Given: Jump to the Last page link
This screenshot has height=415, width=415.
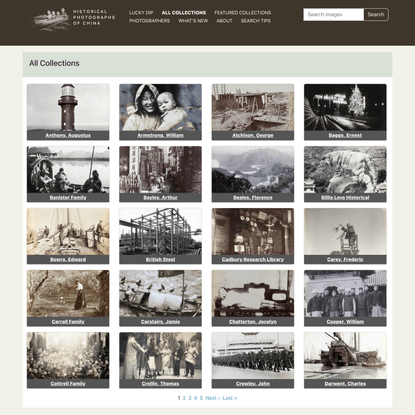Looking at the screenshot, I should click(x=229, y=398).
